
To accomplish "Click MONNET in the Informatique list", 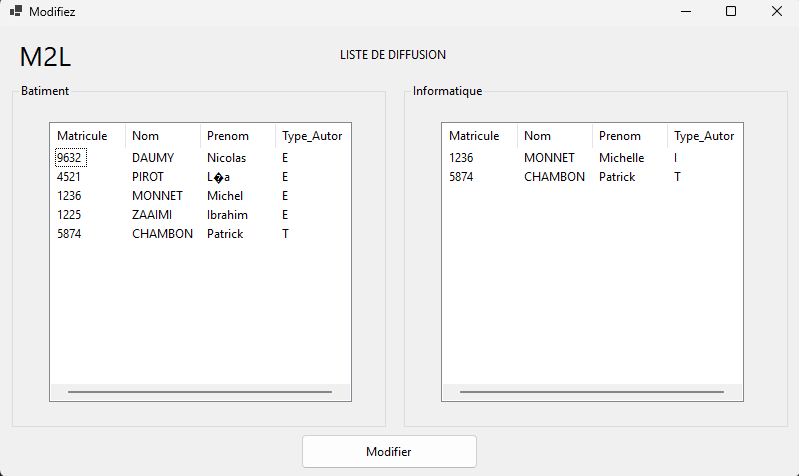I will pos(549,157).
